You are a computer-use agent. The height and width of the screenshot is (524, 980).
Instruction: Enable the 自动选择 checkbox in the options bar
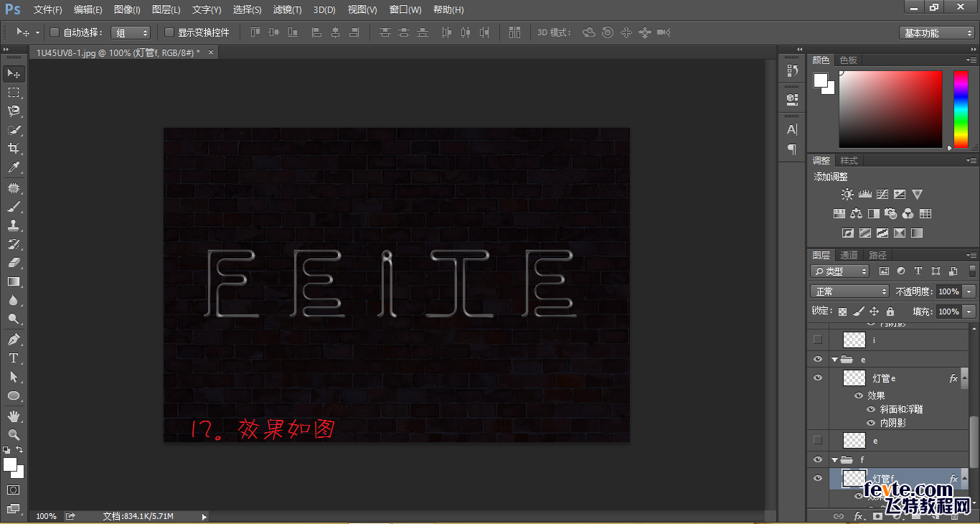tap(55, 32)
